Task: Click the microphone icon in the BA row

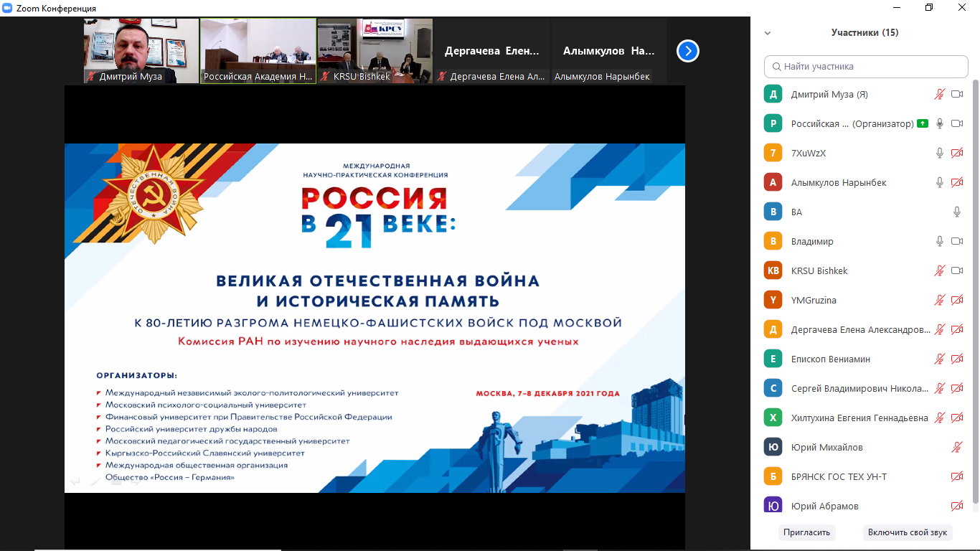Action: 957,212
